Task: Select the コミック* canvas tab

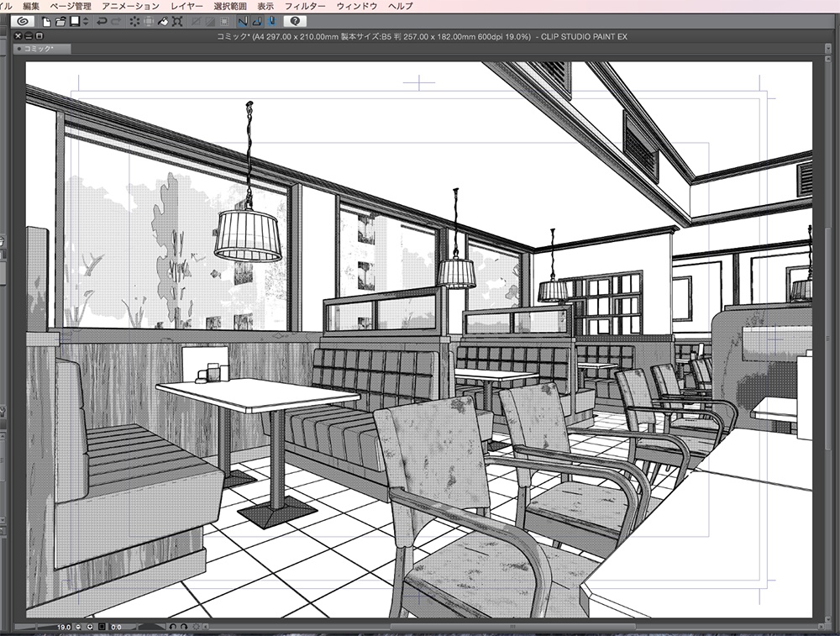Action: pos(42,49)
